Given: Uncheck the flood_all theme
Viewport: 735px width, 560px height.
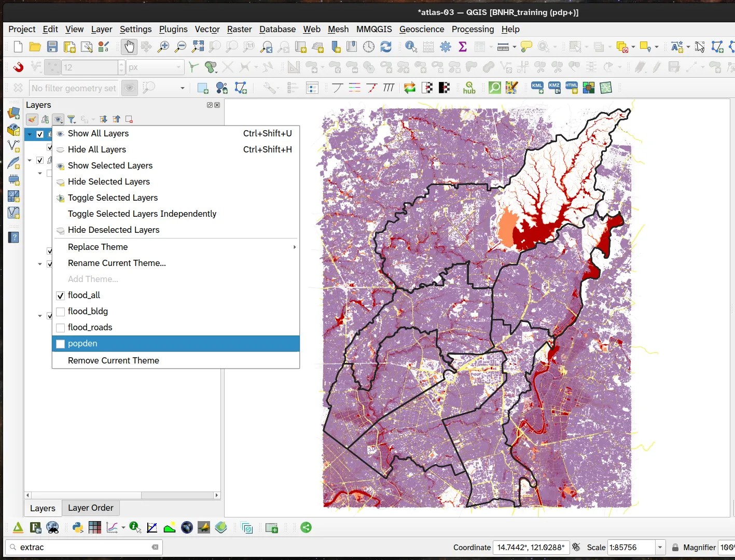Looking at the screenshot, I should click(x=61, y=296).
